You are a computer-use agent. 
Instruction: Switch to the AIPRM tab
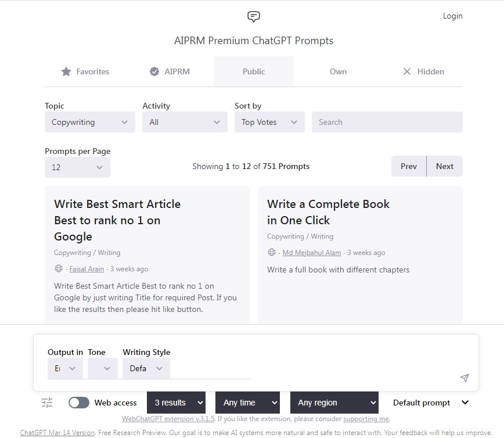point(170,71)
